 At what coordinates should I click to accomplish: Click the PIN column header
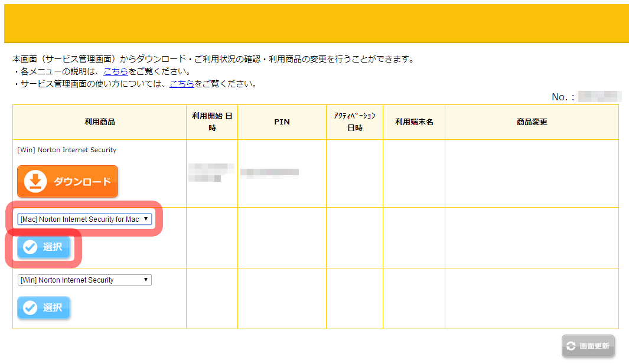282,122
